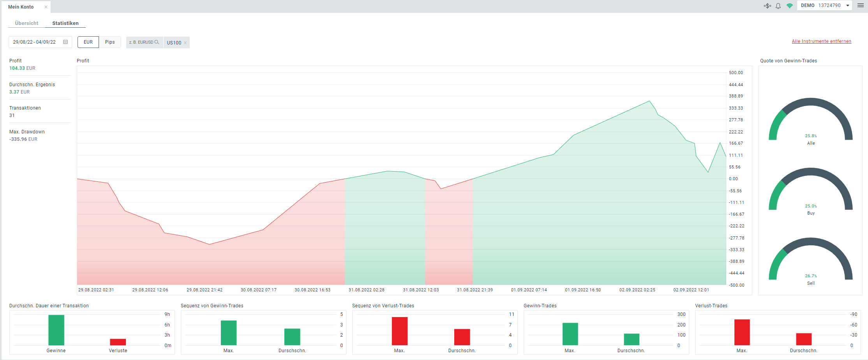
Task: Switch profit display to EUR
Action: click(x=88, y=42)
